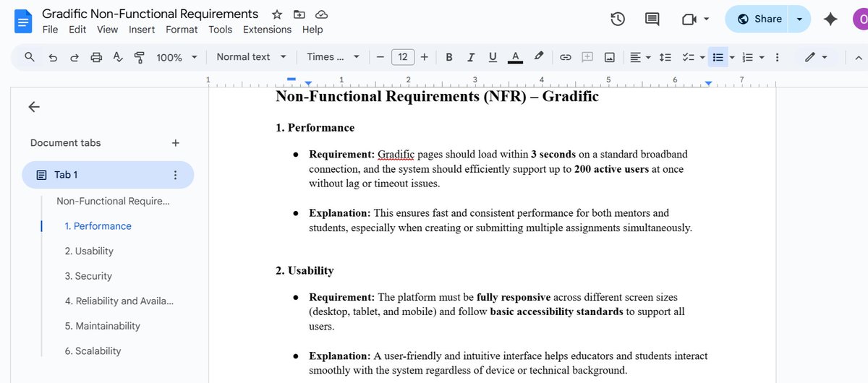868x383 pixels.
Task: Undo the last action
Action: pos(52,57)
